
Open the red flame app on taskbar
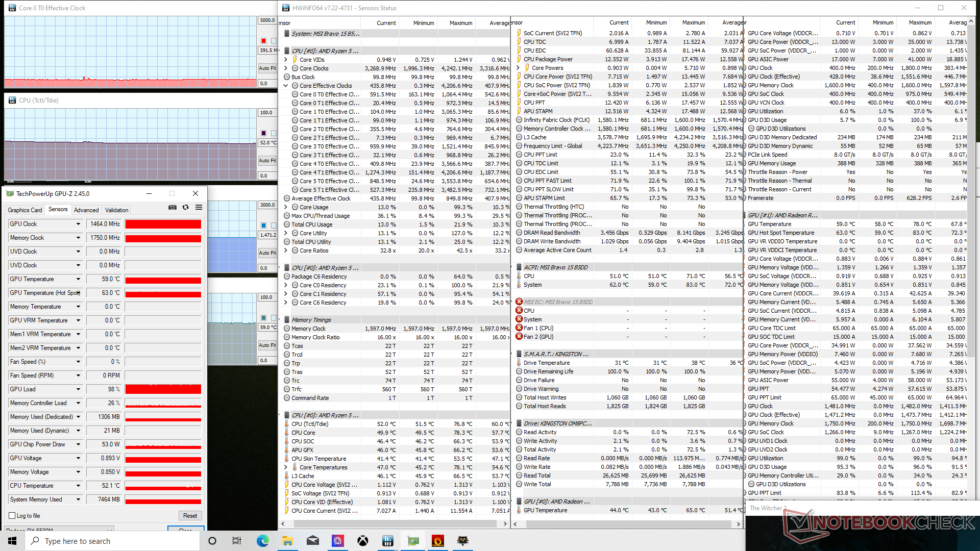coord(438,541)
